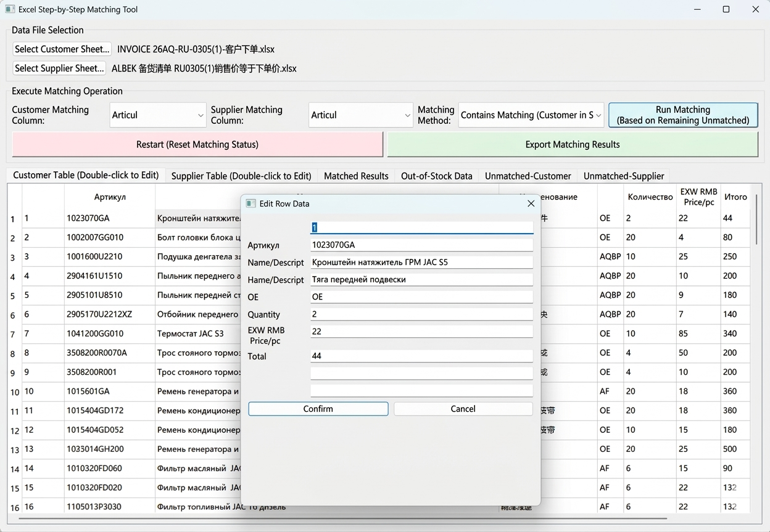Open the Matching Method dropdown

(x=531, y=115)
